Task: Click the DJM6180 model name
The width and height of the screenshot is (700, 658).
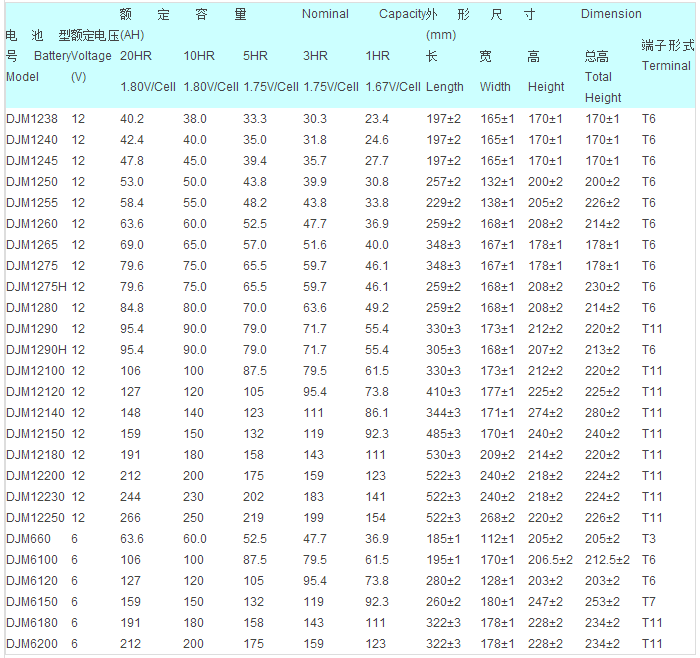Action: pyautogui.click(x=32, y=622)
